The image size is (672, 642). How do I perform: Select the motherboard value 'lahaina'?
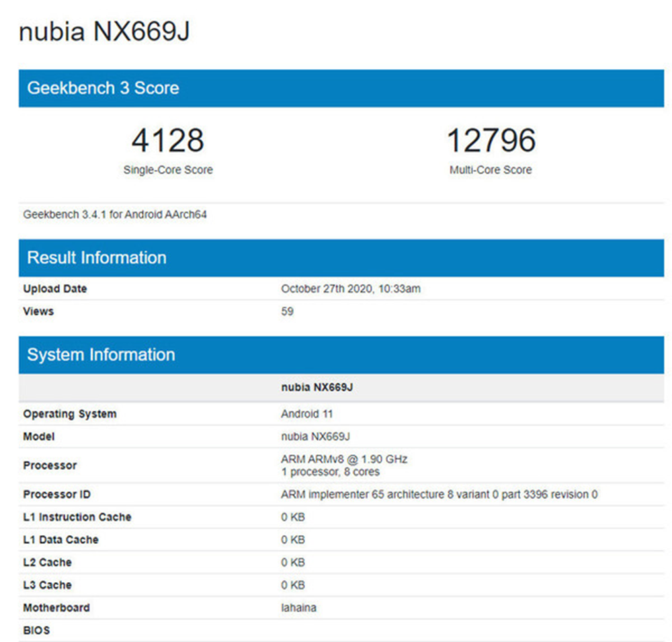[x=299, y=608]
